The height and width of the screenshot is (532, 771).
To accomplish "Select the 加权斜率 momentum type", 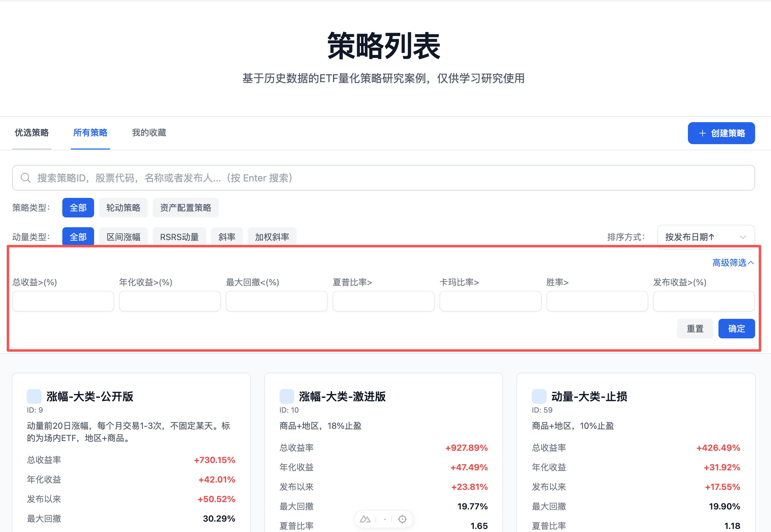I will coord(272,237).
